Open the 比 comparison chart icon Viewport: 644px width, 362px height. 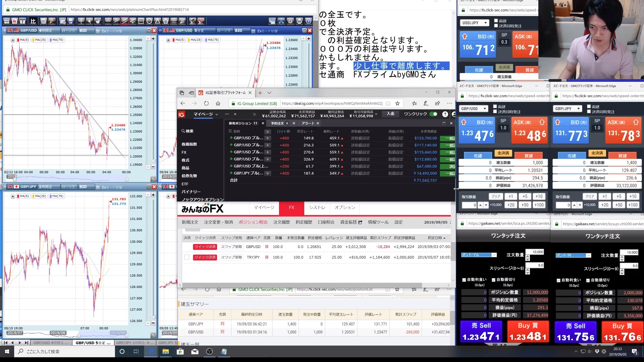[33, 21]
